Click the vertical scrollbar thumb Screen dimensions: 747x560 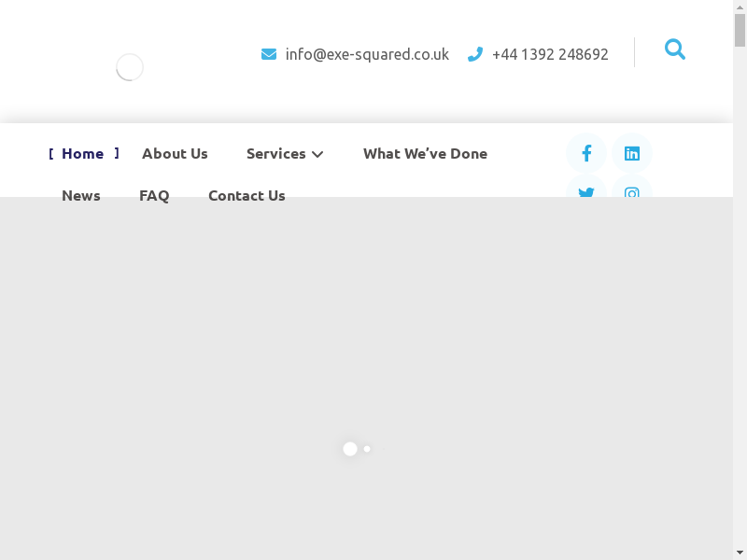click(x=740, y=30)
